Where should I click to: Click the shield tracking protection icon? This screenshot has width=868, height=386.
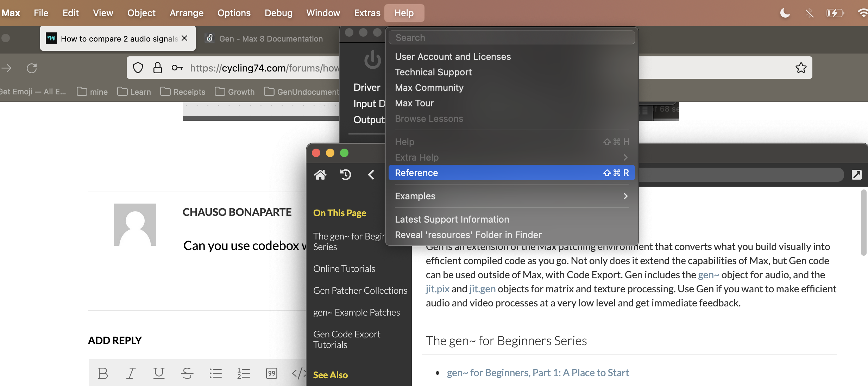click(138, 68)
